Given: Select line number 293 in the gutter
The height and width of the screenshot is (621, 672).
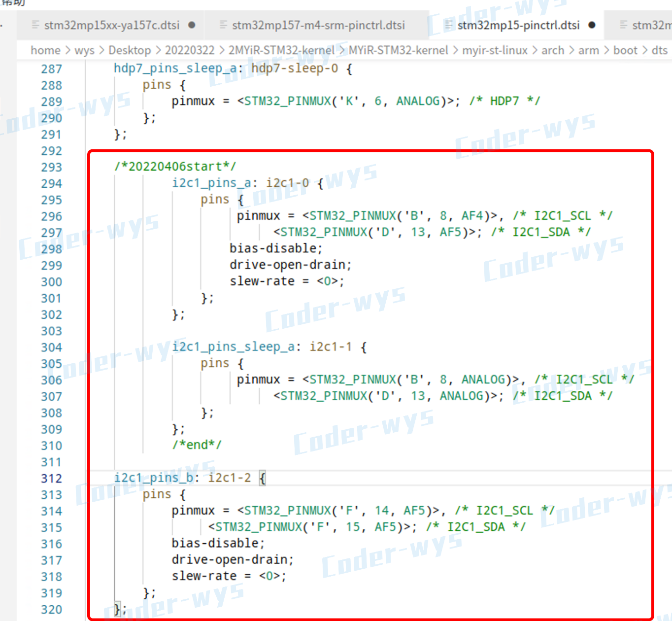Looking at the screenshot, I should click(x=52, y=167).
